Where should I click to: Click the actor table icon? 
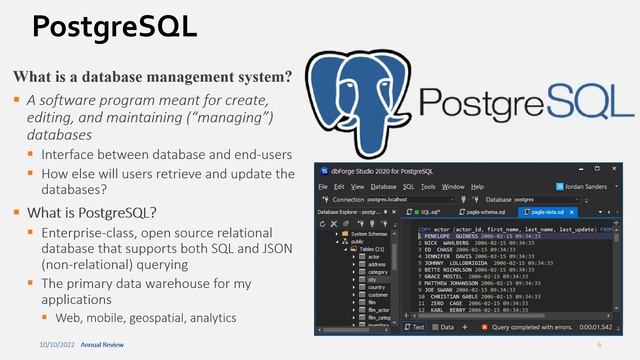[362, 257]
